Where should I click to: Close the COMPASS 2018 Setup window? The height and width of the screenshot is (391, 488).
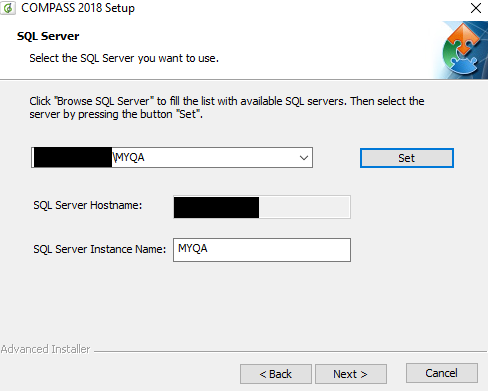coord(476,8)
